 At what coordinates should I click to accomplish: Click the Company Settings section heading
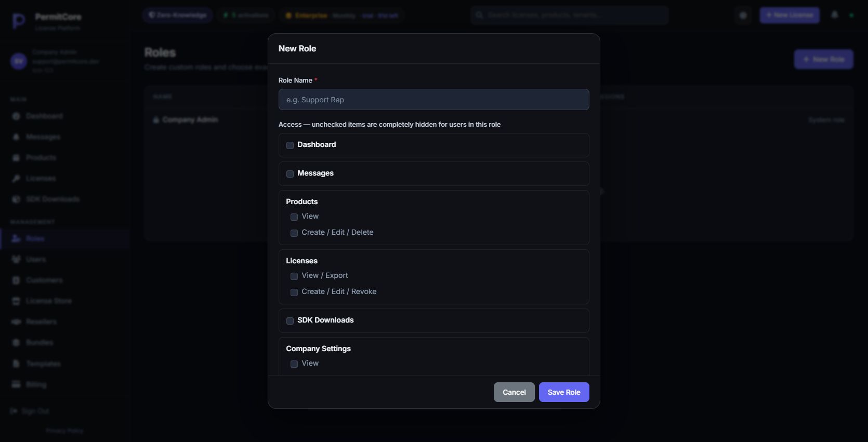pos(318,349)
